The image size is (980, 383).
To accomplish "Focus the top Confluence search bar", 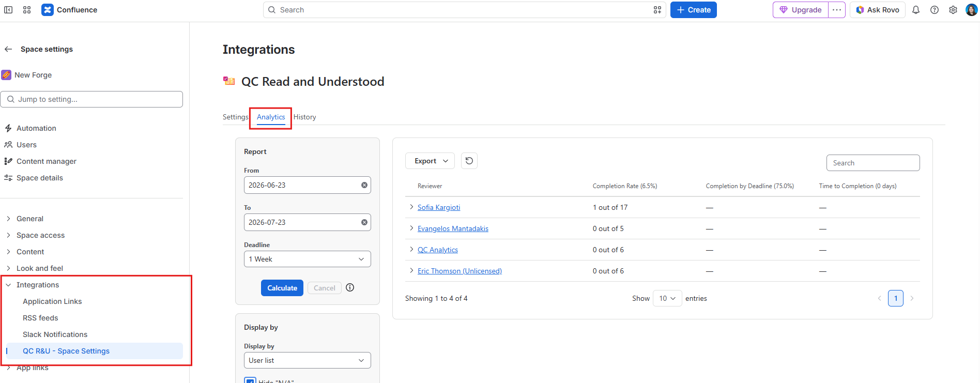I will coord(465,10).
